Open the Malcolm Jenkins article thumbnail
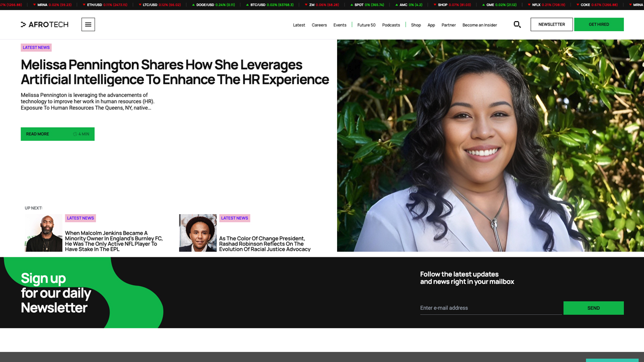The width and height of the screenshot is (644, 362). (x=44, y=233)
